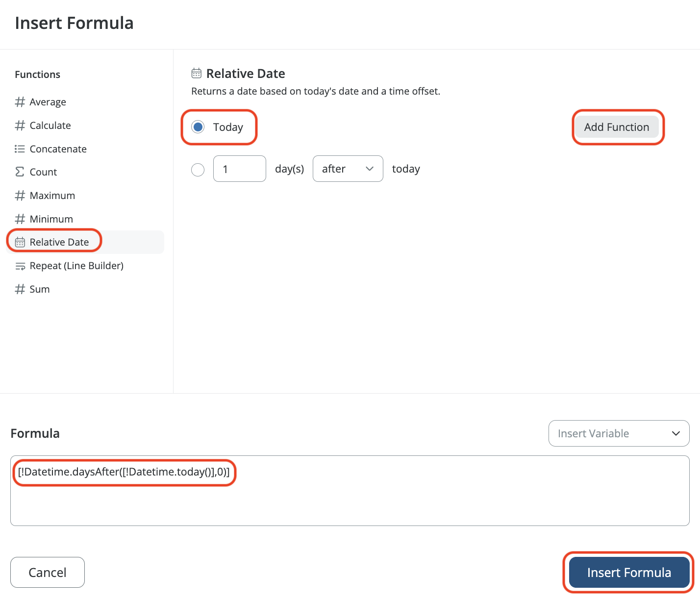This screenshot has height=601, width=700.
Task: Select the Minimum function
Action: pyautogui.click(x=85, y=219)
